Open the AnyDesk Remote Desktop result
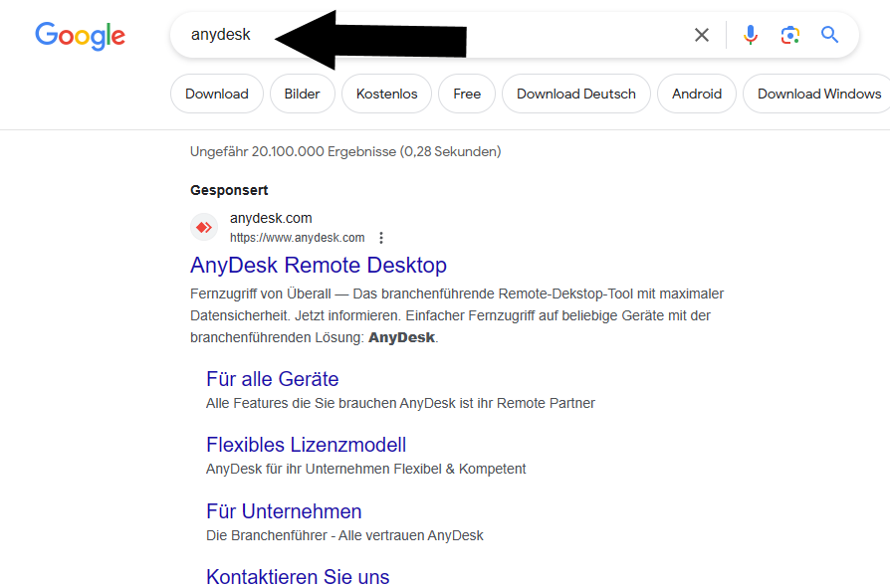The height and width of the screenshot is (588, 890). point(319,266)
